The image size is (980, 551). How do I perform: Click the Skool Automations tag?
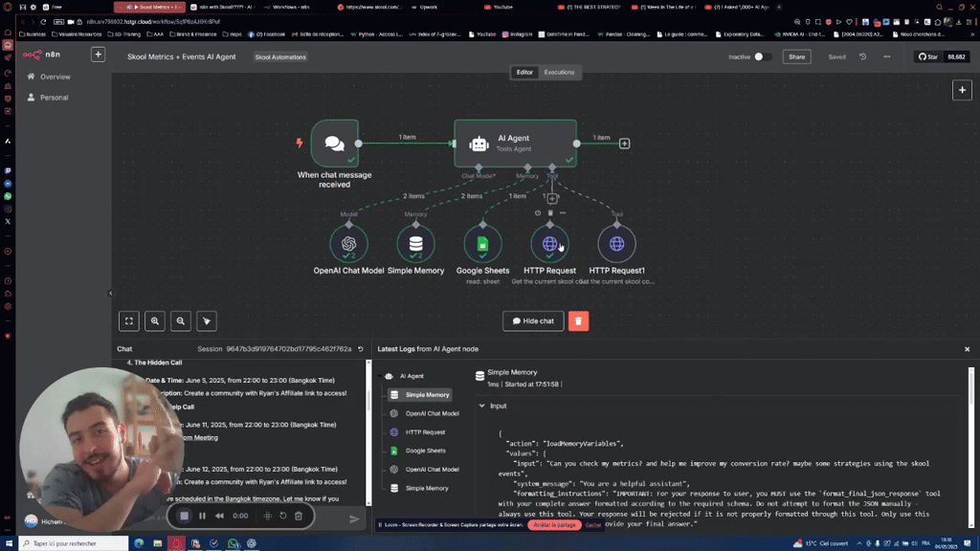click(280, 56)
